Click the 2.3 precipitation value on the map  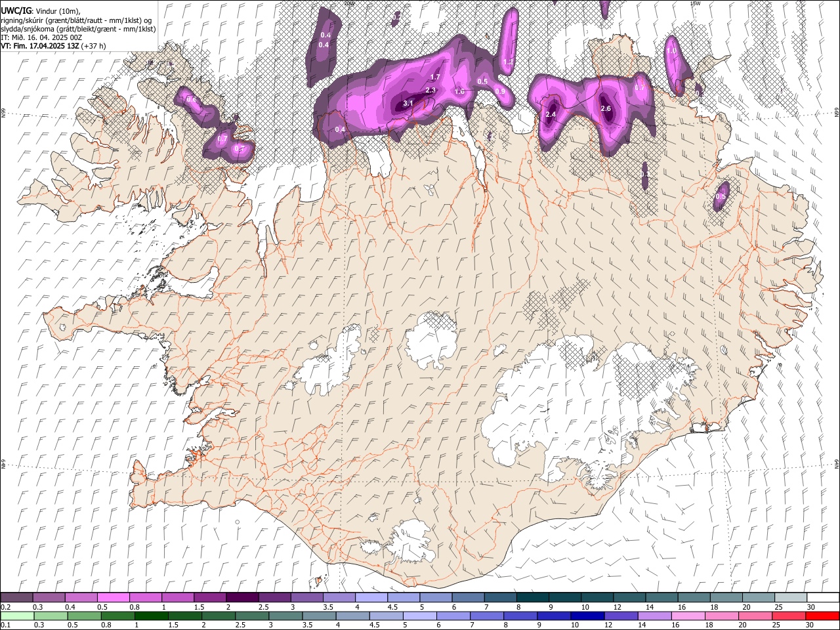pos(431,91)
